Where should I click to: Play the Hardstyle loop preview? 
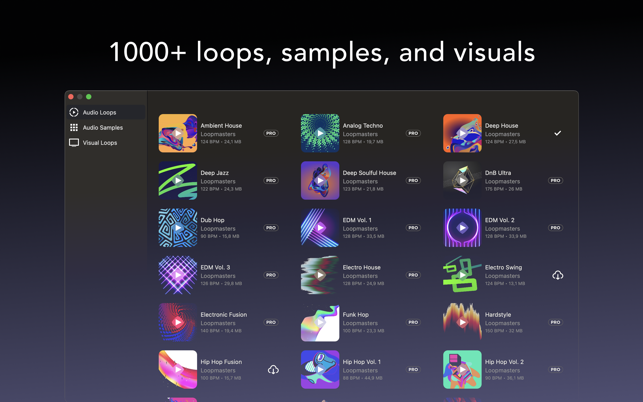[x=462, y=322]
